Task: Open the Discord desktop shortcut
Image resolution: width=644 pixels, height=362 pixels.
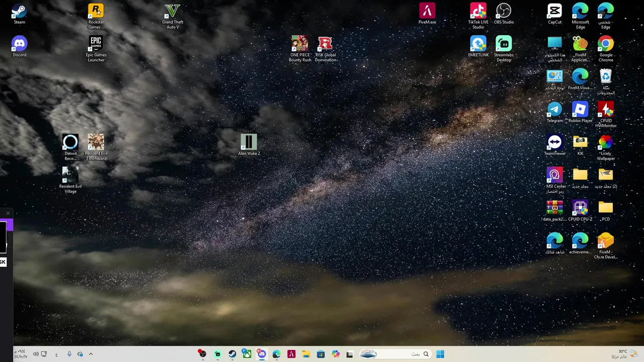Action: pyautogui.click(x=19, y=47)
